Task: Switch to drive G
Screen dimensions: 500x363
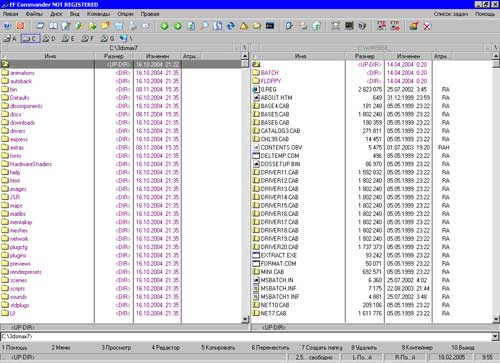Action: pyautogui.click(x=108, y=39)
